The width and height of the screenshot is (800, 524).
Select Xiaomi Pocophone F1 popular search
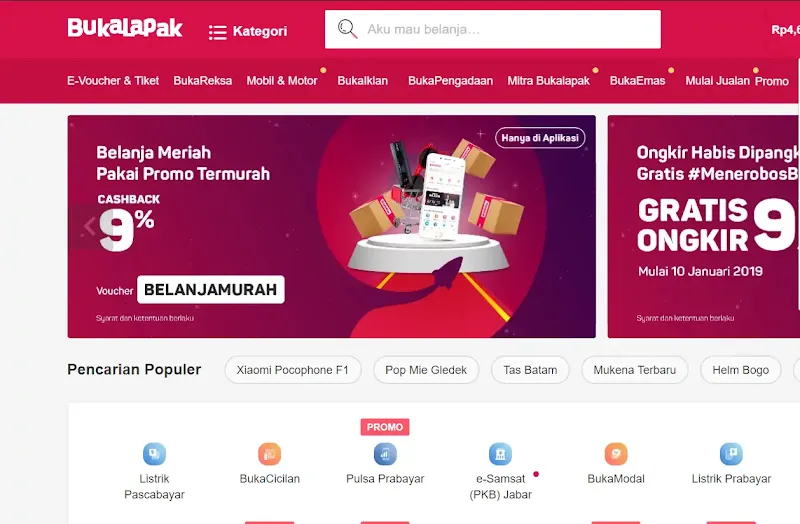292,370
